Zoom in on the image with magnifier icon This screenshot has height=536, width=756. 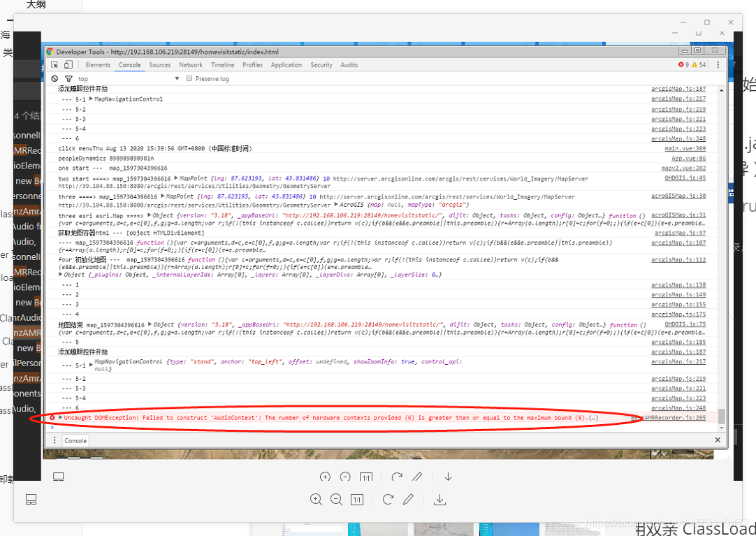coord(316,499)
